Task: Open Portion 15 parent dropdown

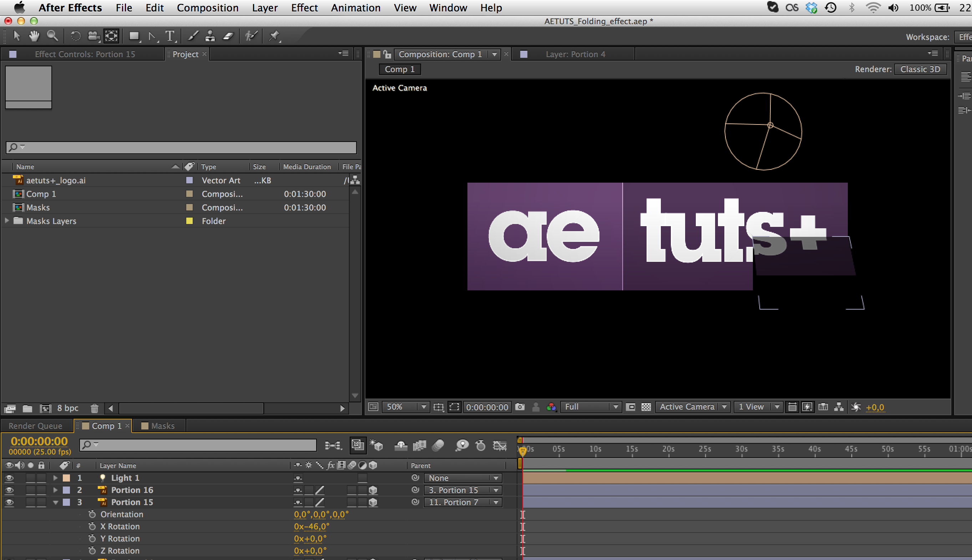Action: [x=463, y=502]
